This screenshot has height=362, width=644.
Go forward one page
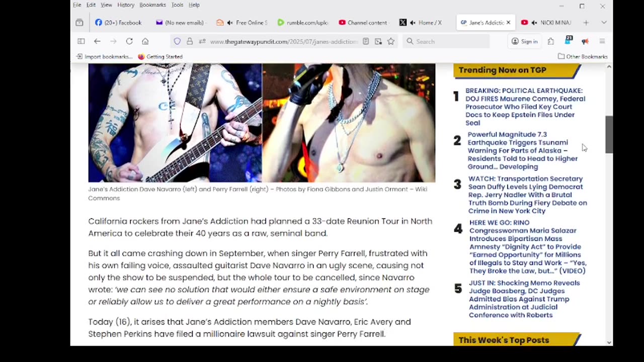[x=113, y=41]
